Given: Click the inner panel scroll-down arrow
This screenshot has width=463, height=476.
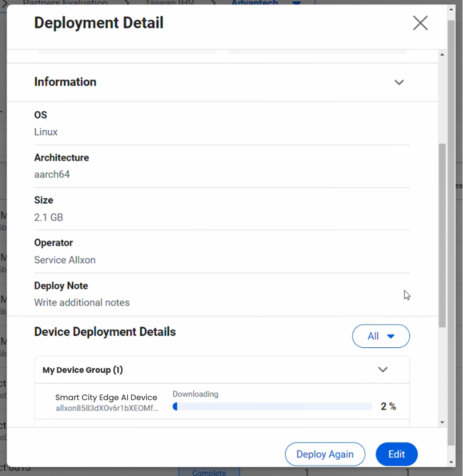Looking at the screenshot, I should tap(442, 423).
